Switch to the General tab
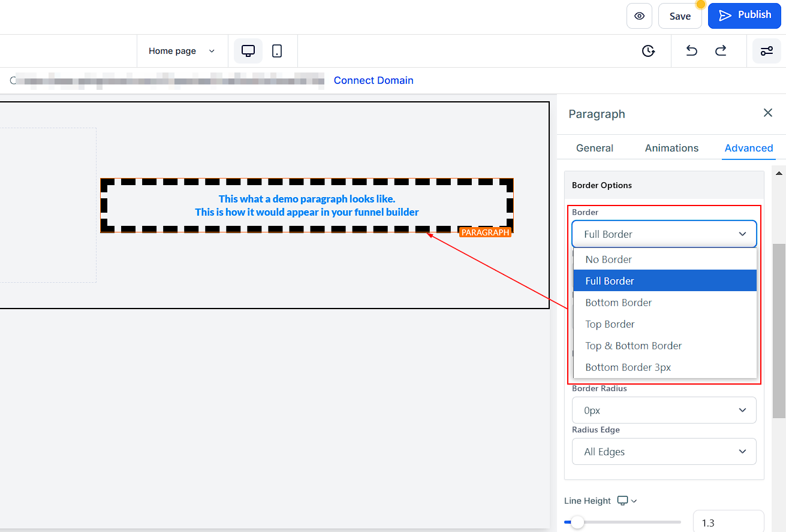The image size is (786, 532). (594, 148)
